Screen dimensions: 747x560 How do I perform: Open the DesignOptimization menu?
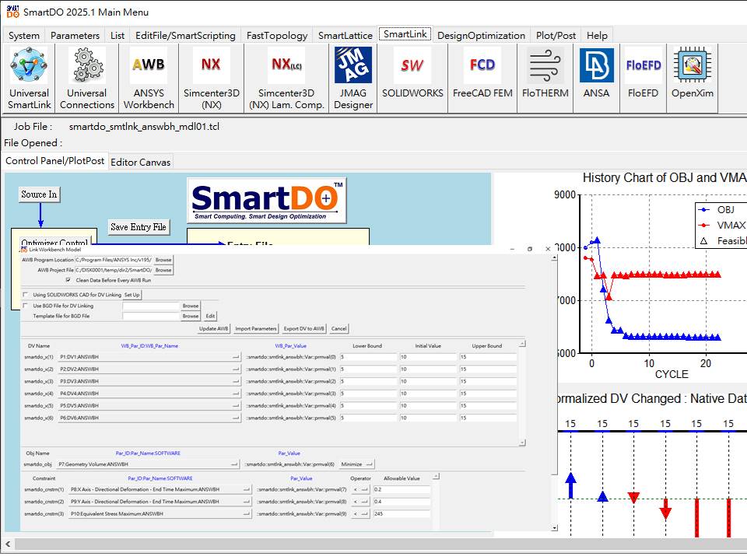[481, 35]
